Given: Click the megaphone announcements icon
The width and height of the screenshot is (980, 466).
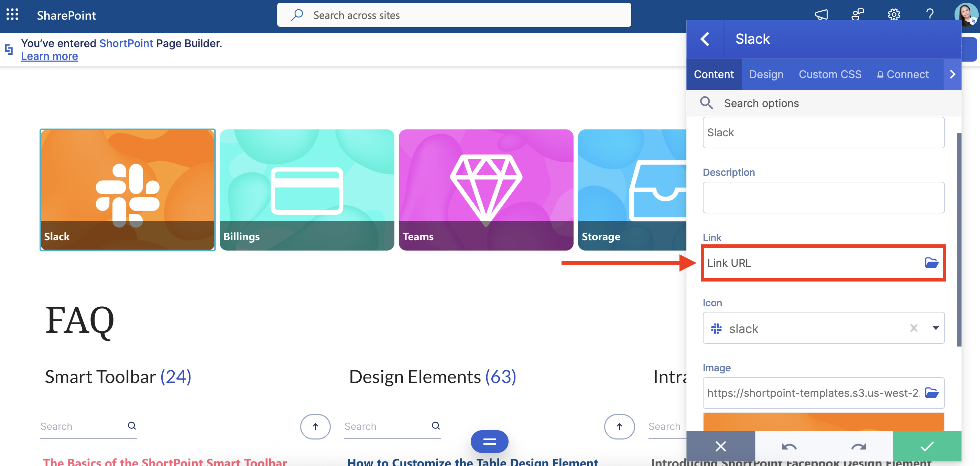Looking at the screenshot, I should click(x=821, y=15).
